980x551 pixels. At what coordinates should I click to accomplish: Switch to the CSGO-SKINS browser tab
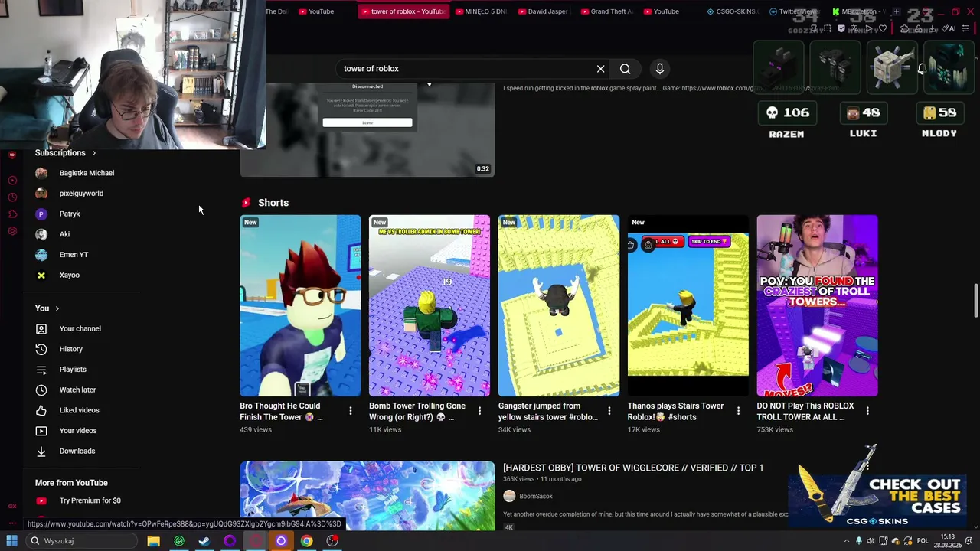[732, 11]
